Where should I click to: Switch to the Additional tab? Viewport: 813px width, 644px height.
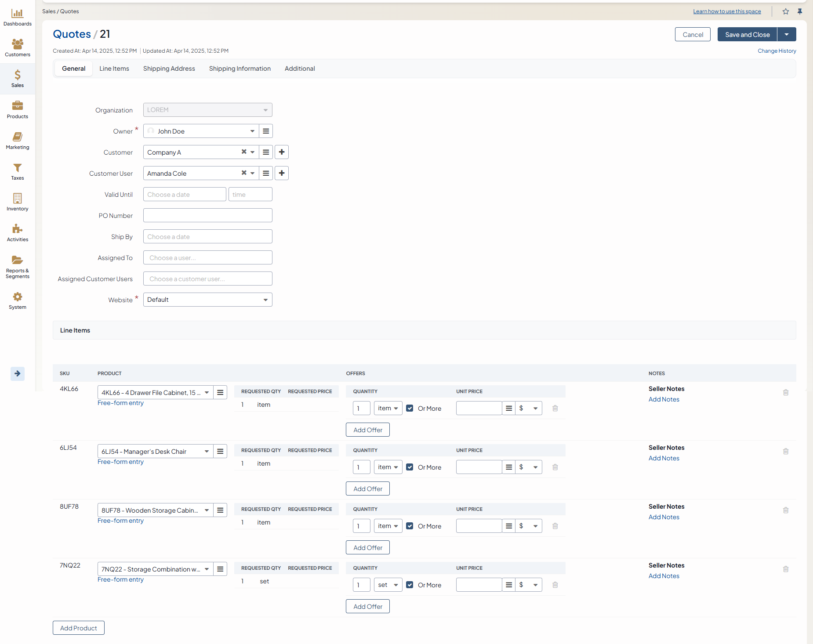(300, 69)
